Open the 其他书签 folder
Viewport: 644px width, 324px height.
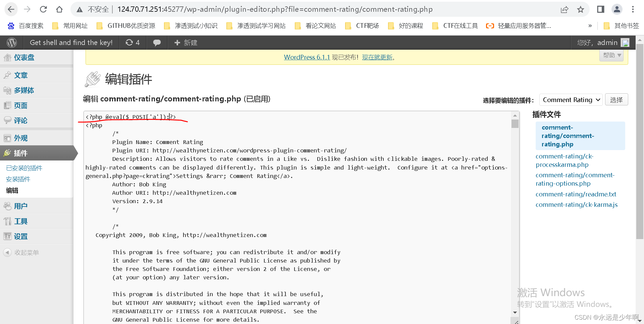621,26
